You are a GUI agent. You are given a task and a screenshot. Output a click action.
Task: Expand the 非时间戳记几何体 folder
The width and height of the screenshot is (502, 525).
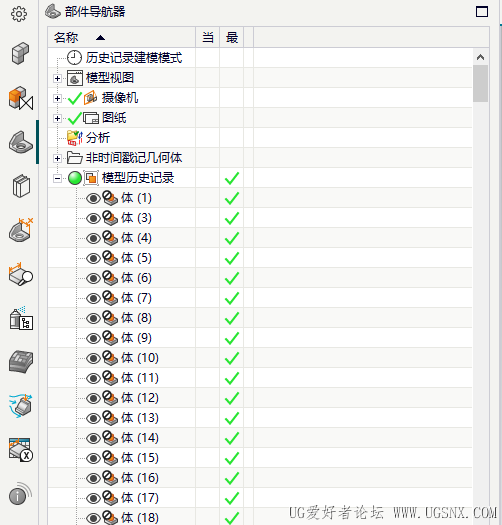tap(57, 158)
